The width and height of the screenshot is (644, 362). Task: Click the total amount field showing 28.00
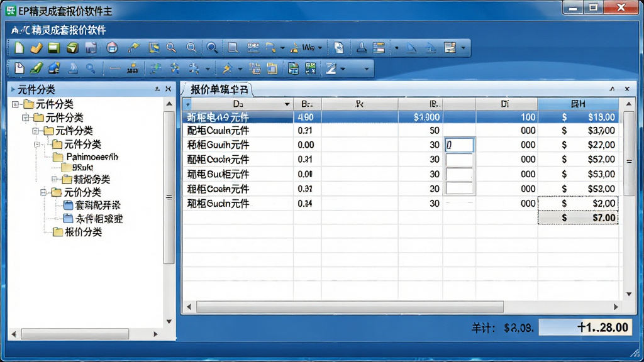tap(586, 327)
